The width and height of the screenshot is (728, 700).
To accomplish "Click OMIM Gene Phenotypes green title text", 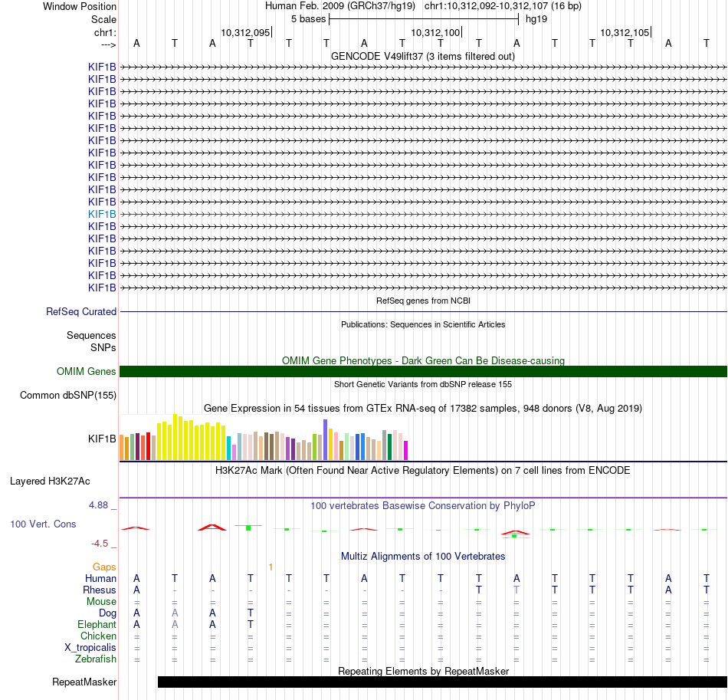I will [x=423, y=360].
